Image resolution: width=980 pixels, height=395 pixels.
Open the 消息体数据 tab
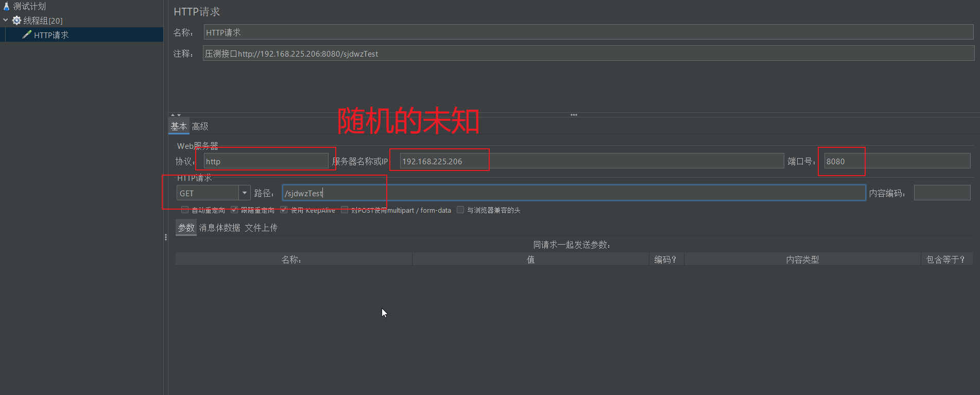tap(219, 228)
